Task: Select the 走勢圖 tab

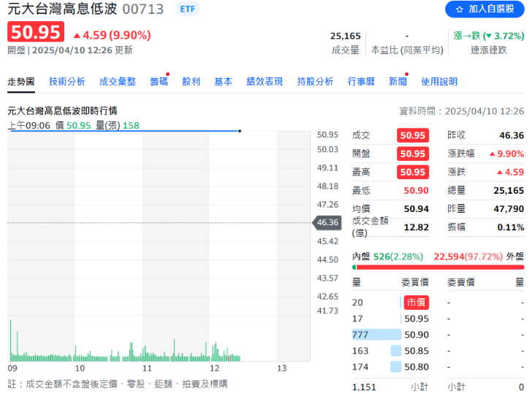Action: [x=21, y=82]
